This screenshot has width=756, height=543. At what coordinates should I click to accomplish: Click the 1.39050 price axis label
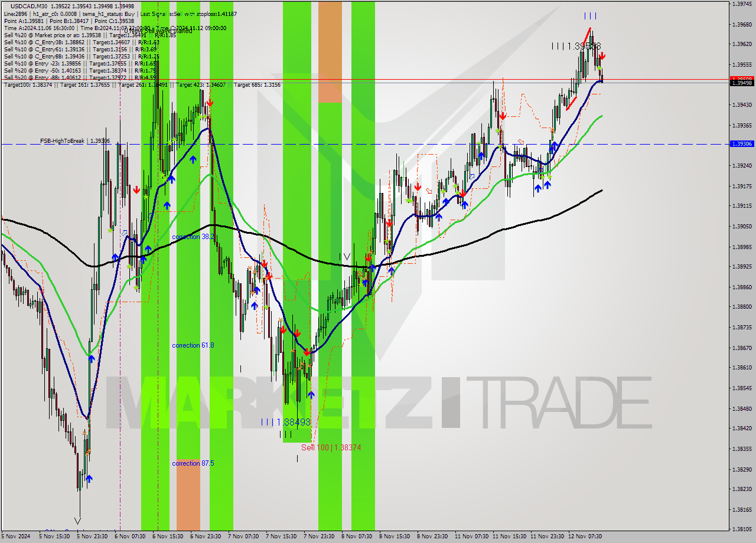(x=741, y=226)
